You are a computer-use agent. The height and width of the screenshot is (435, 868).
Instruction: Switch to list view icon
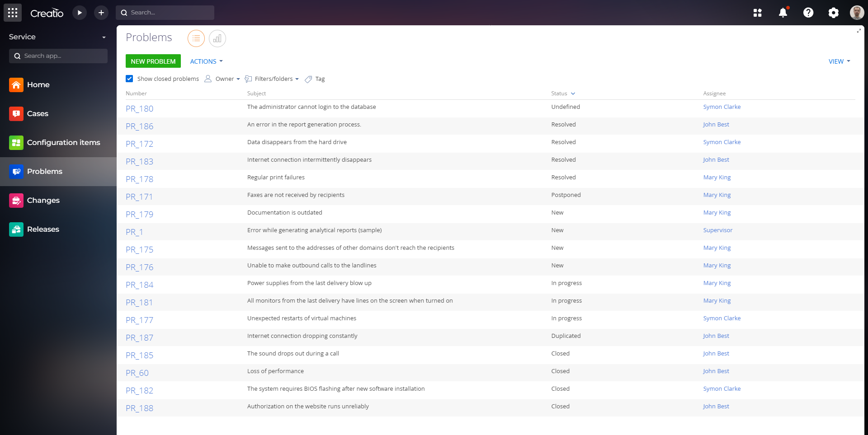click(196, 38)
